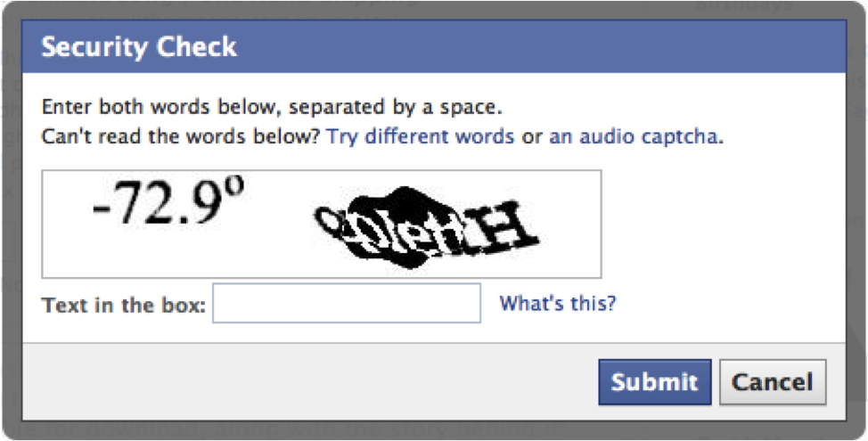This screenshot has height=441, width=868.
Task: Click the gray footer area left of Submit
Action: 312,382
